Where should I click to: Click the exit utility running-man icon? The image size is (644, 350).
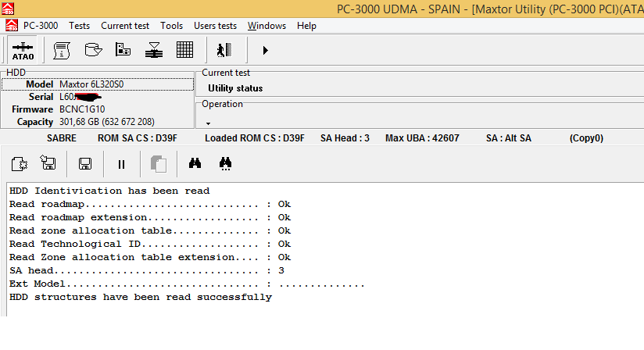[224, 50]
